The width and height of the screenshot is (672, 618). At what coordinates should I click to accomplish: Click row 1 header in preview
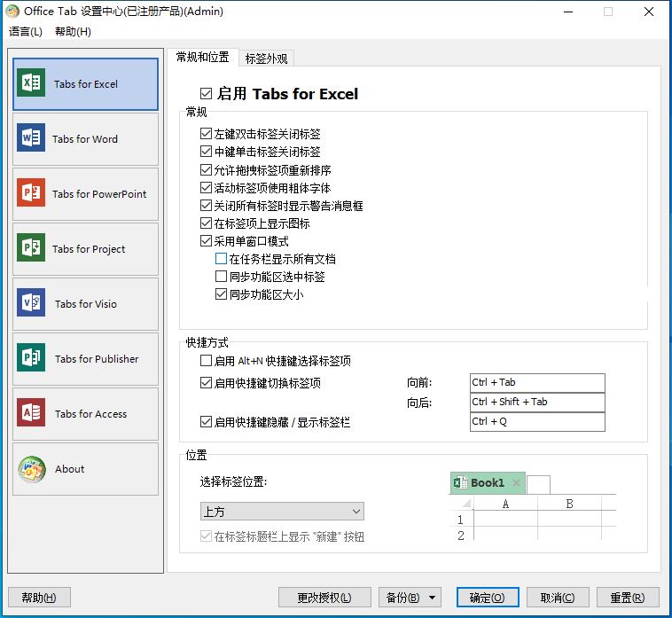click(461, 520)
